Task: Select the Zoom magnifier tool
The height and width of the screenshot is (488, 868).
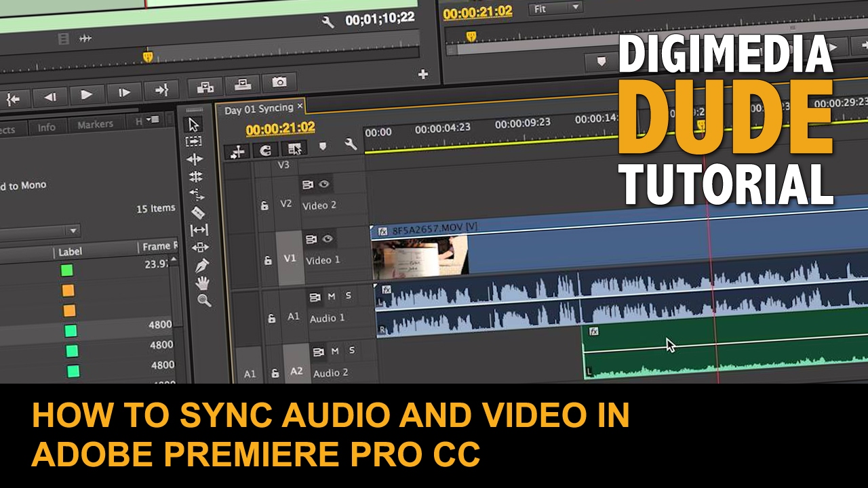Action: coord(204,300)
